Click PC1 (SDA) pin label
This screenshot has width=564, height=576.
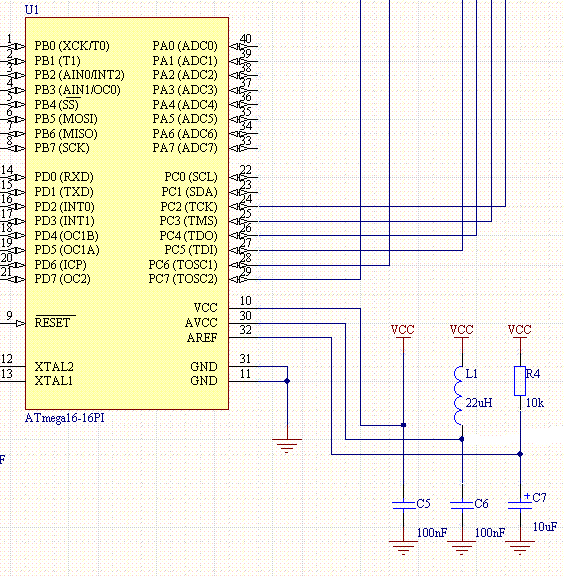(x=190, y=191)
